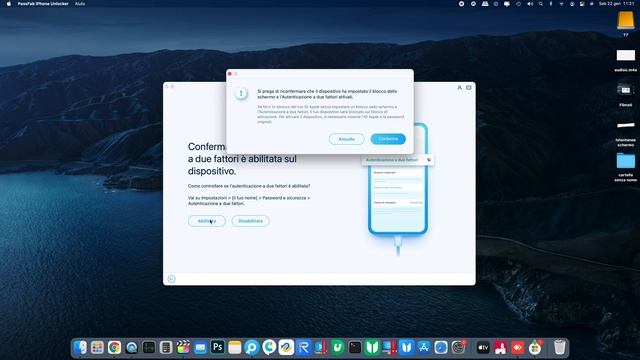The image size is (640, 360).
Task: Click the volume icon in menu bar
Action: [530, 4]
